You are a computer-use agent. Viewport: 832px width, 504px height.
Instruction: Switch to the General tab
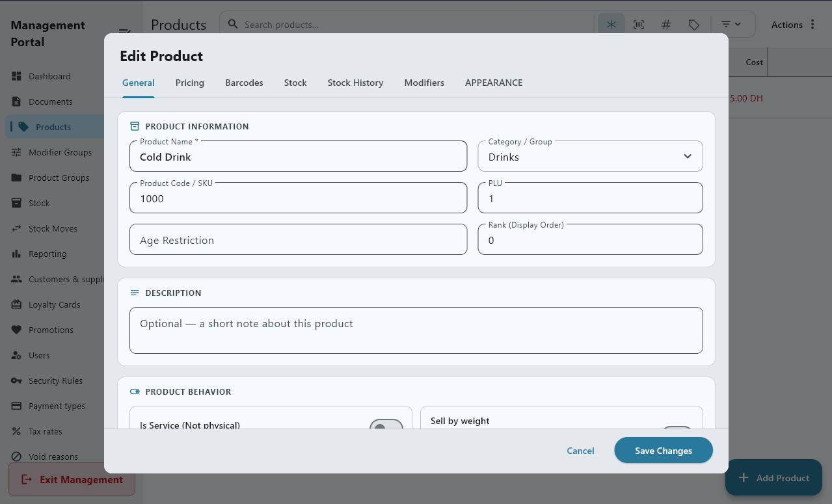tap(139, 83)
